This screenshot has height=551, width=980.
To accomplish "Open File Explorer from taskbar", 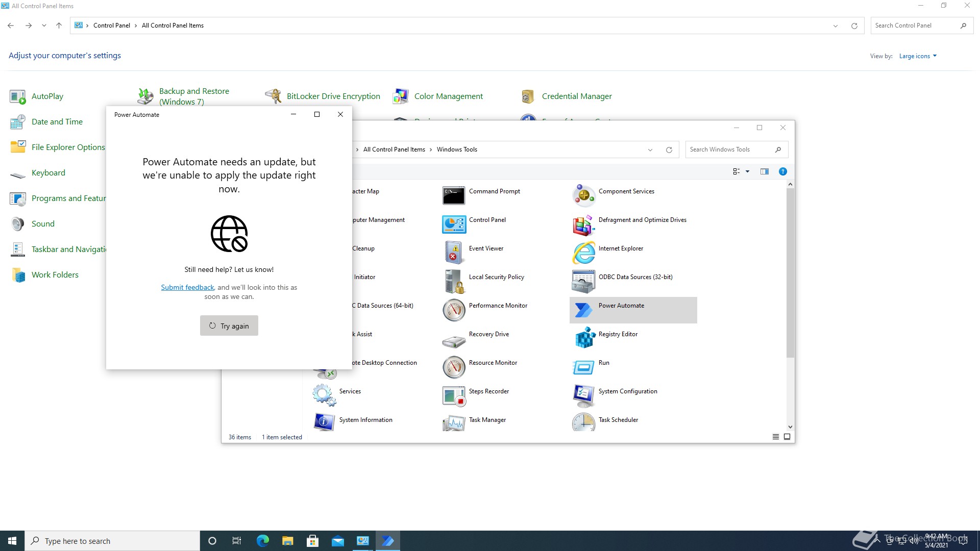I will pos(287,541).
